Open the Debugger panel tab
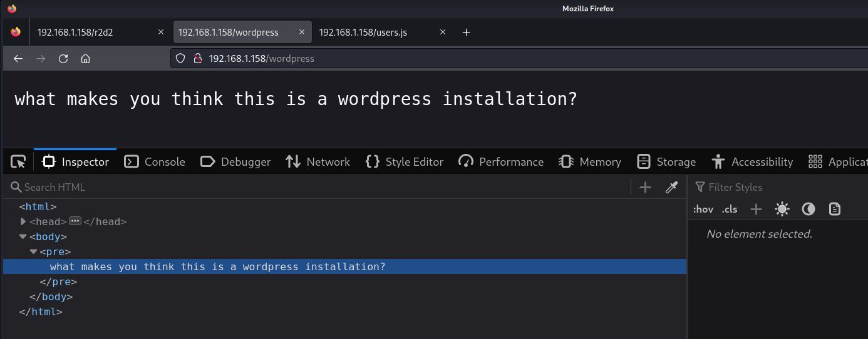Image resolution: width=868 pixels, height=339 pixels. click(x=235, y=162)
